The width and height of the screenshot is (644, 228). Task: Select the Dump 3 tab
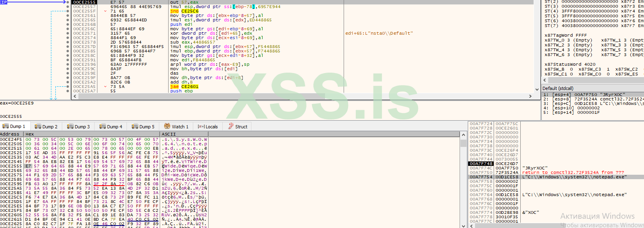coord(78,127)
